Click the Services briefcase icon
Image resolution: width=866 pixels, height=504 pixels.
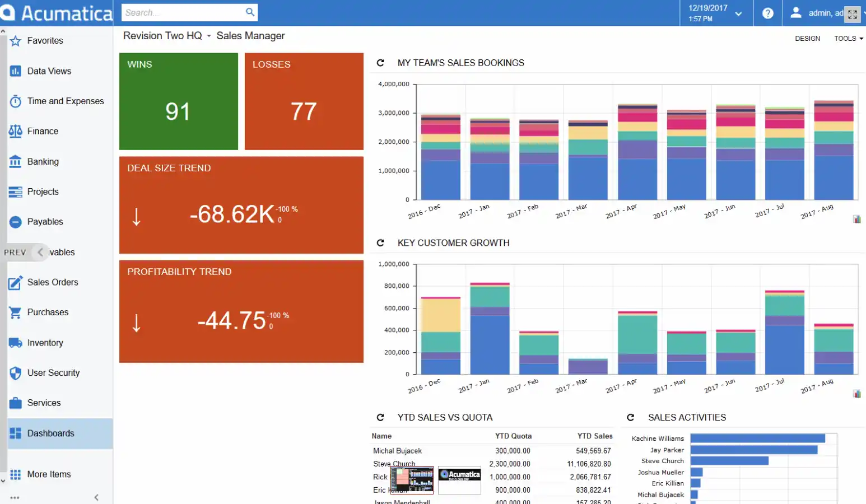(x=16, y=403)
